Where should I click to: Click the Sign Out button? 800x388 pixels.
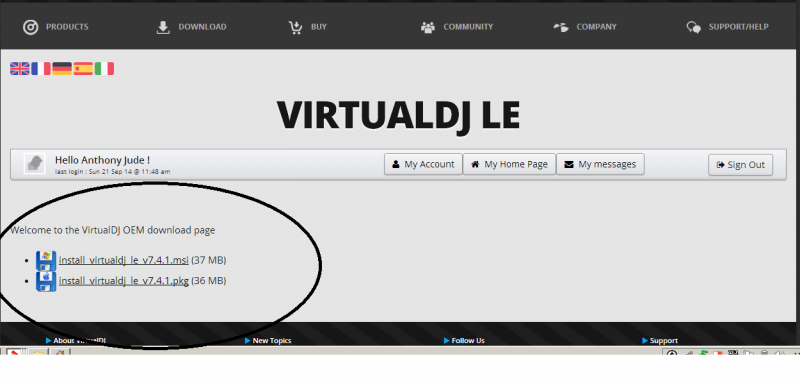tap(741, 165)
